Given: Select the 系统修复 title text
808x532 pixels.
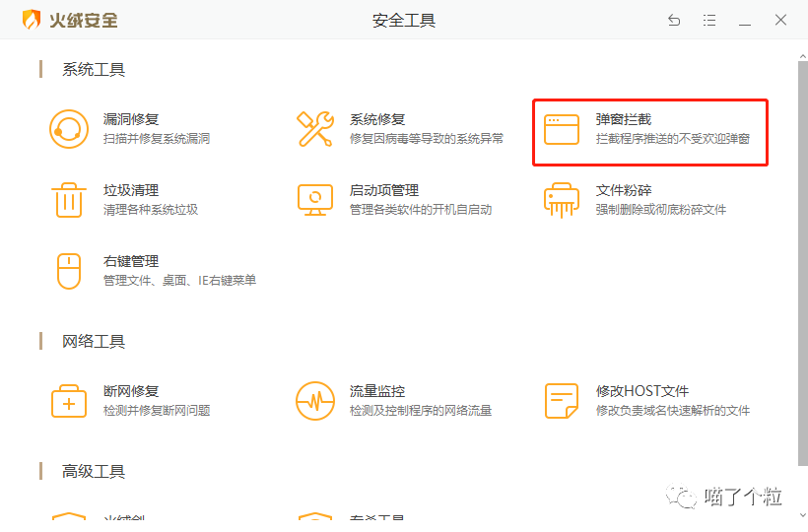Looking at the screenshot, I should [377, 119].
